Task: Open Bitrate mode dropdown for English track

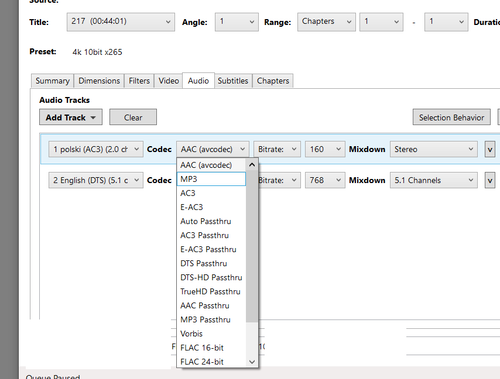Action: [279, 180]
